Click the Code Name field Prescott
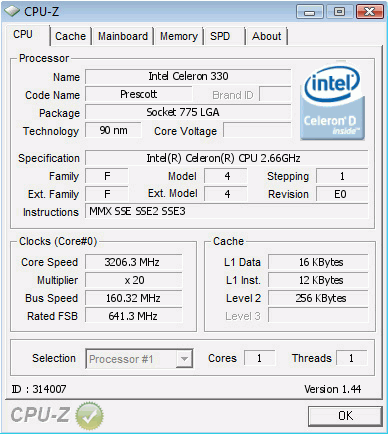The image size is (388, 434). (x=139, y=94)
